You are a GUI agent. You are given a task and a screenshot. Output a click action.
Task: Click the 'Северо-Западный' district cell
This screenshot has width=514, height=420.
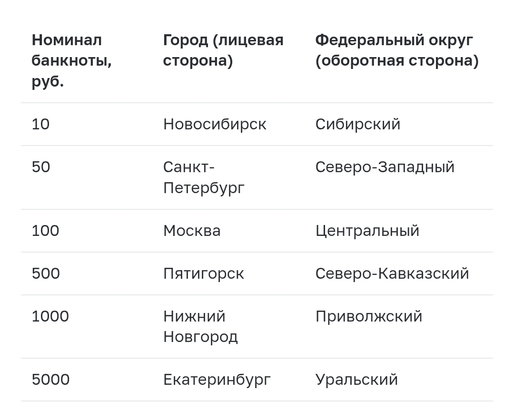(385, 167)
